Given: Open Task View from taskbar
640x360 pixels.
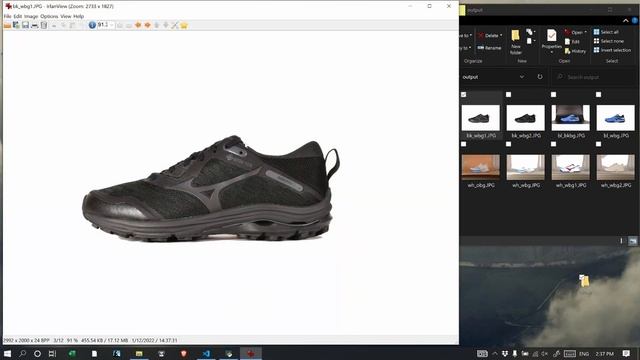Looking at the screenshot, I should [52, 353].
